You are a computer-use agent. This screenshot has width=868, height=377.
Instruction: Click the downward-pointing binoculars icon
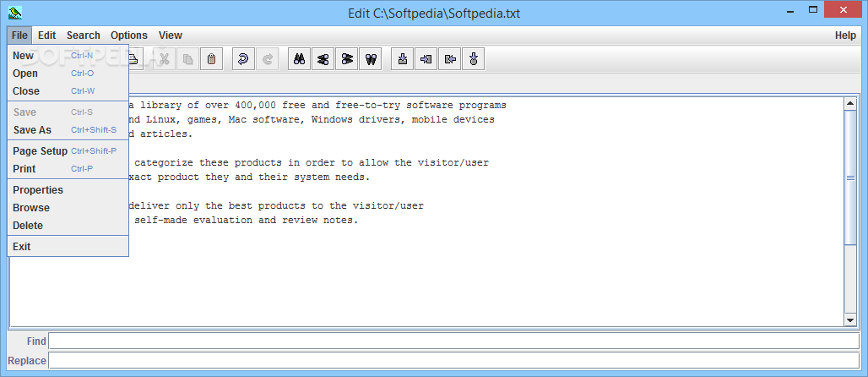coord(371,59)
